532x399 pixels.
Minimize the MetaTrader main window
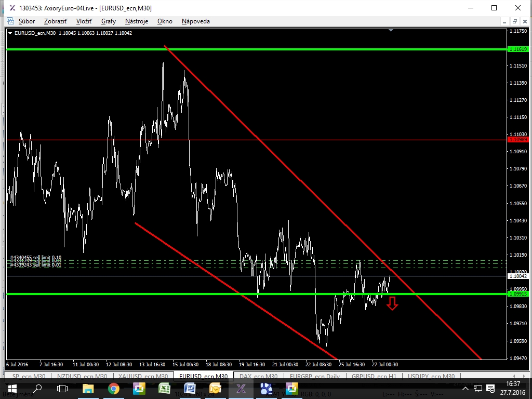point(471,8)
